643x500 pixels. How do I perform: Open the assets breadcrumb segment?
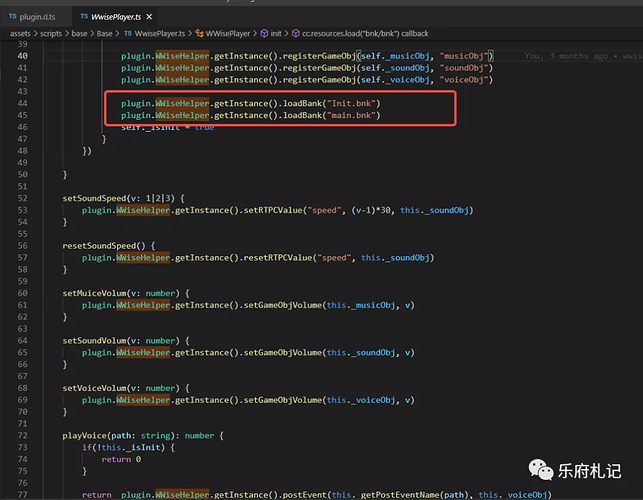point(20,34)
